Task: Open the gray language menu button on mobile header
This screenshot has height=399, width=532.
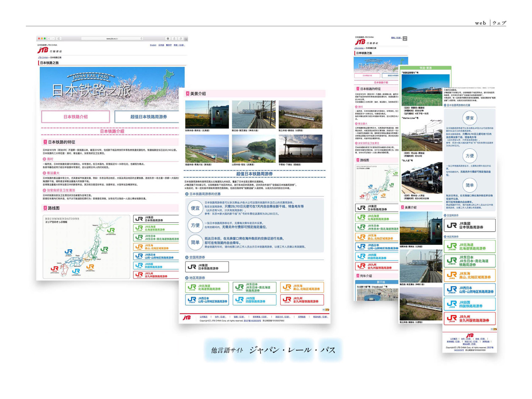Action: click(x=405, y=38)
